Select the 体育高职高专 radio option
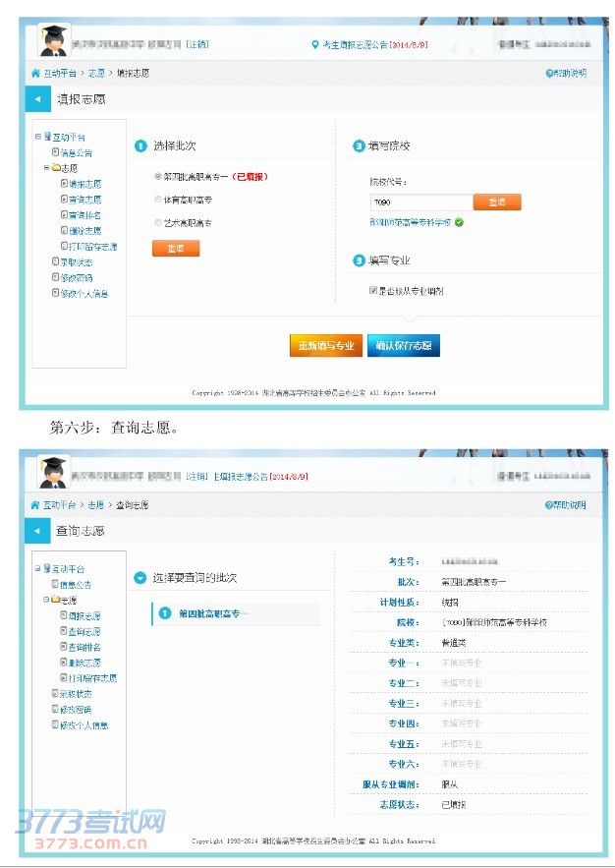Screen dimensions: 615x868 click(x=157, y=200)
